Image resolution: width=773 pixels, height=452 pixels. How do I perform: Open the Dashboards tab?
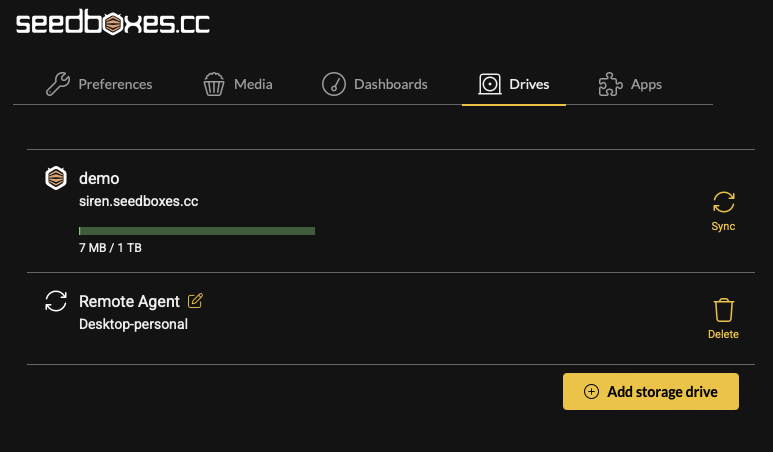pos(390,84)
